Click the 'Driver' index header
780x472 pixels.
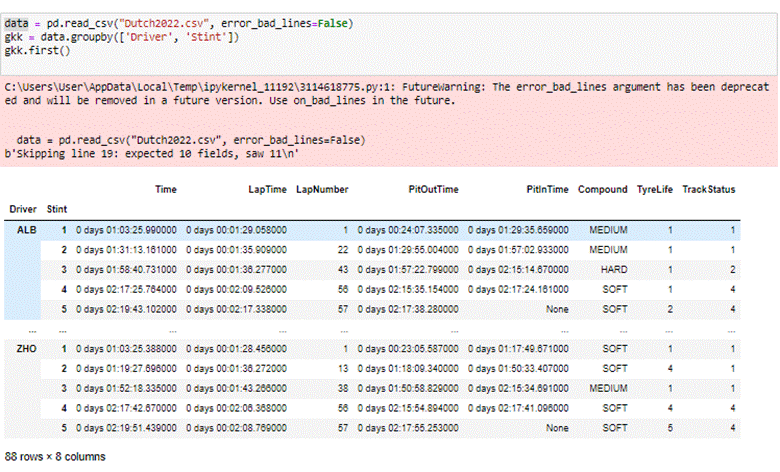[23, 209]
